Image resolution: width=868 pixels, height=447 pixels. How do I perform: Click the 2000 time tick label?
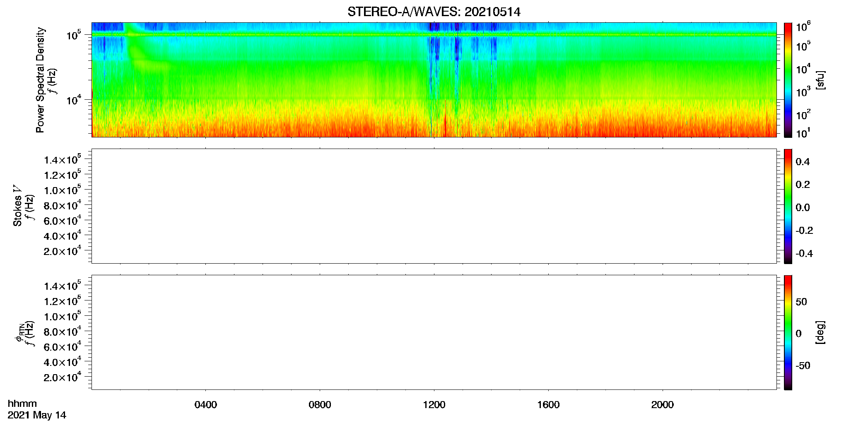663,405
